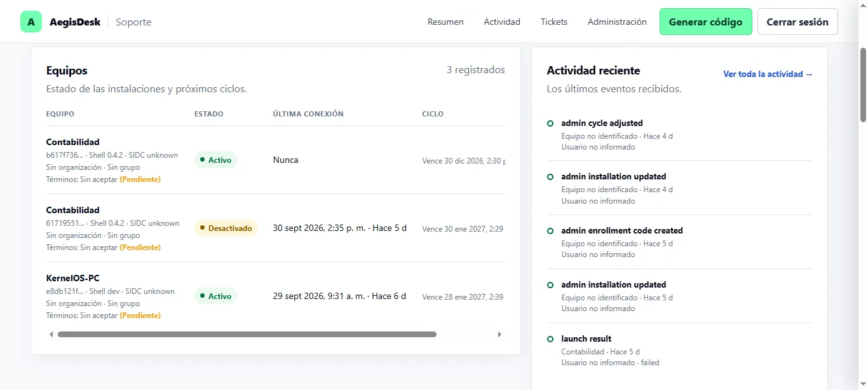The height and width of the screenshot is (390, 868).
Task: Click the EQUIPO column header
Action: coord(60,114)
